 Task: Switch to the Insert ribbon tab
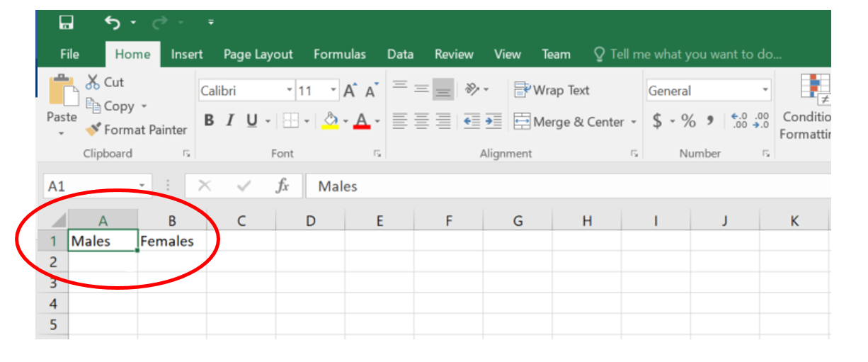[187, 55]
